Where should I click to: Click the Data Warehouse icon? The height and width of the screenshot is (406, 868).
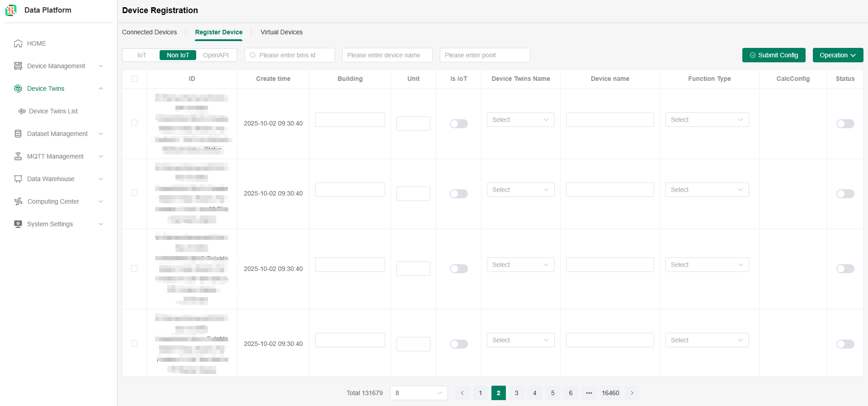pyautogui.click(x=18, y=179)
